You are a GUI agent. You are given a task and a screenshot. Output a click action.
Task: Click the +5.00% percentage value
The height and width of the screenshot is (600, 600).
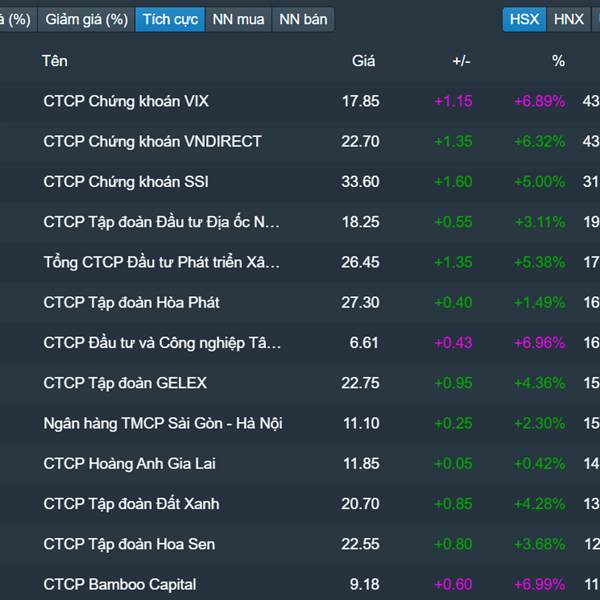click(540, 182)
